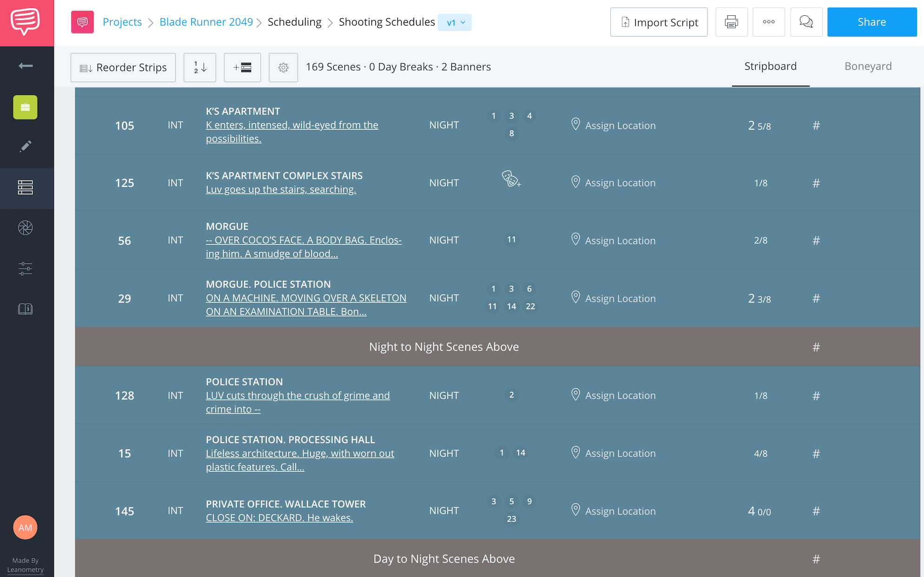Open the v1 version dropdown
Image resolution: width=924 pixels, height=577 pixels.
pos(455,22)
